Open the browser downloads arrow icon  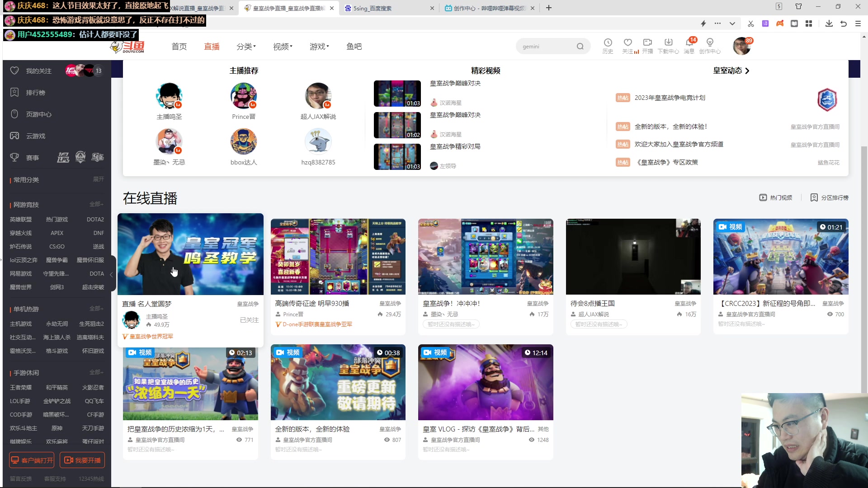(x=829, y=23)
